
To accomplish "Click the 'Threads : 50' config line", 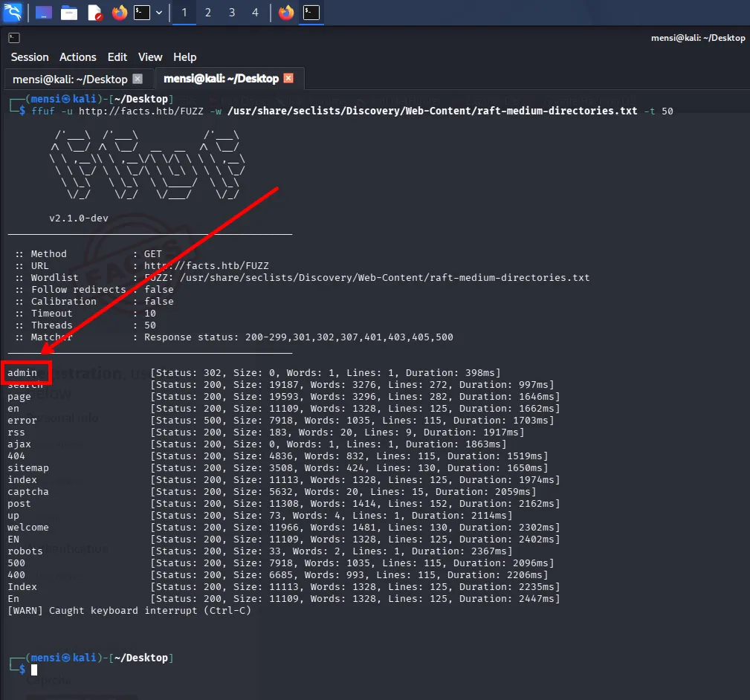I will coord(85,325).
